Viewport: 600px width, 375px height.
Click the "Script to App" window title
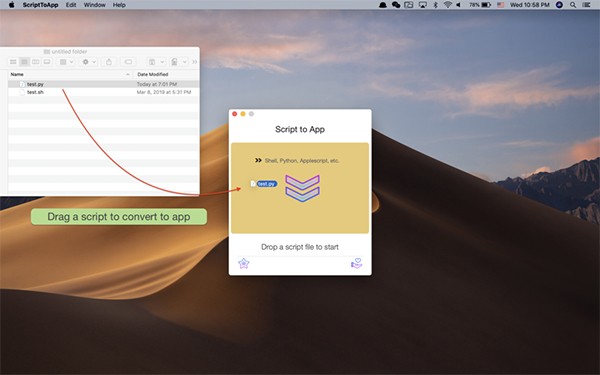point(300,129)
